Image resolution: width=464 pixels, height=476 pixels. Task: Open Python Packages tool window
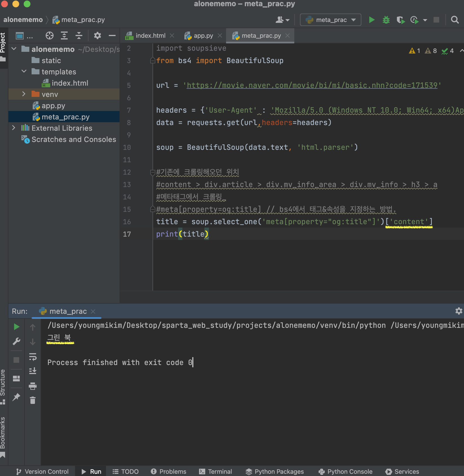pos(275,471)
